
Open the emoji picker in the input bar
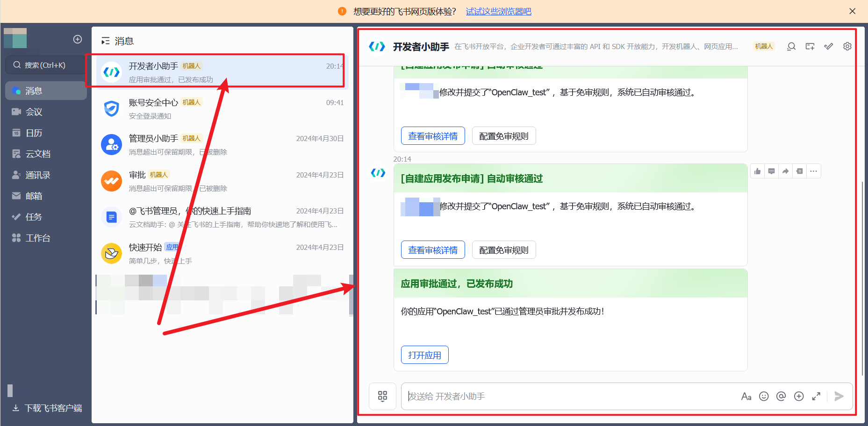pyautogui.click(x=764, y=396)
